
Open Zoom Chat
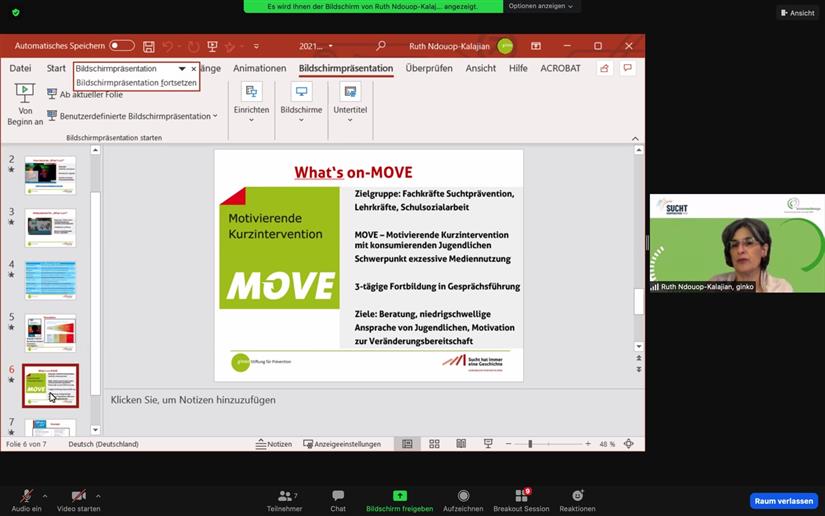338,501
